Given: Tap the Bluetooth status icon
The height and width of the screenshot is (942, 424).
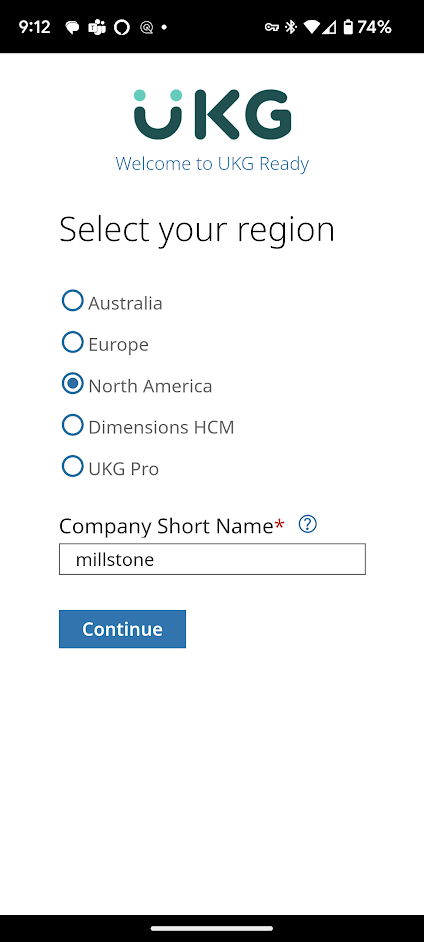Looking at the screenshot, I should pos(291,27).
